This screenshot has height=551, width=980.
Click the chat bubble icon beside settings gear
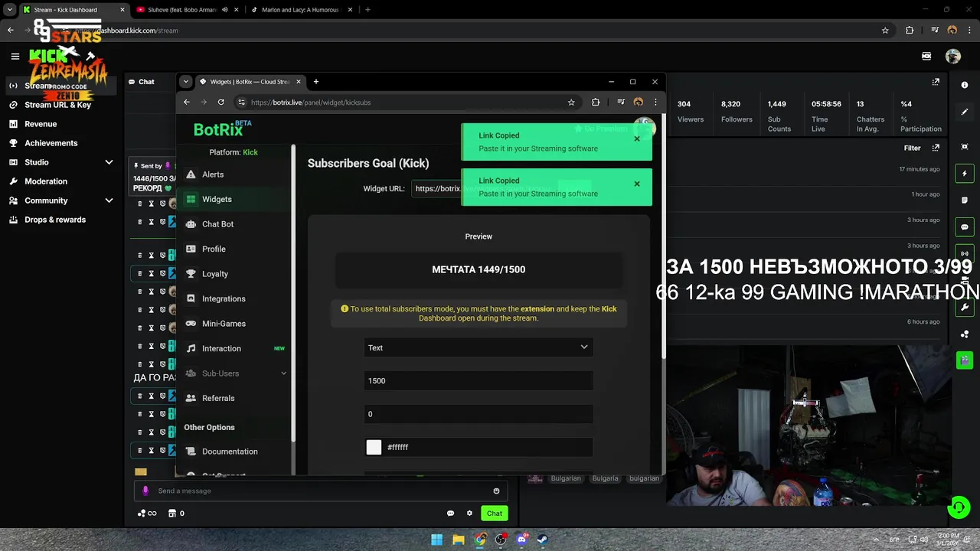(450, 514)
